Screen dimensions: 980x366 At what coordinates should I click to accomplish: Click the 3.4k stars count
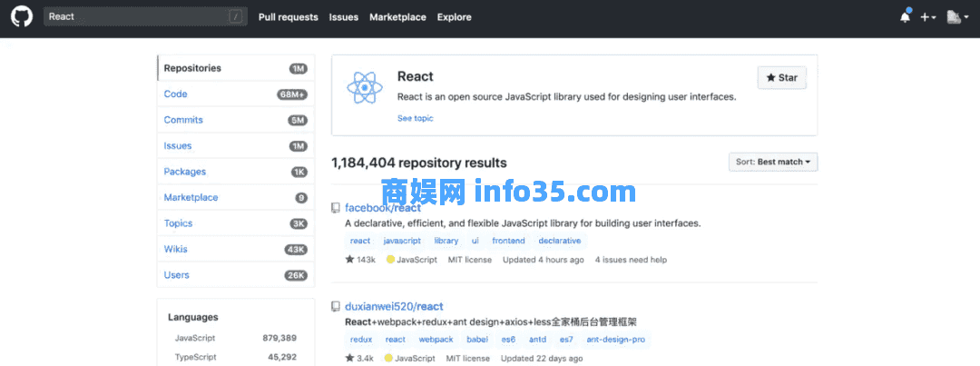359,359
